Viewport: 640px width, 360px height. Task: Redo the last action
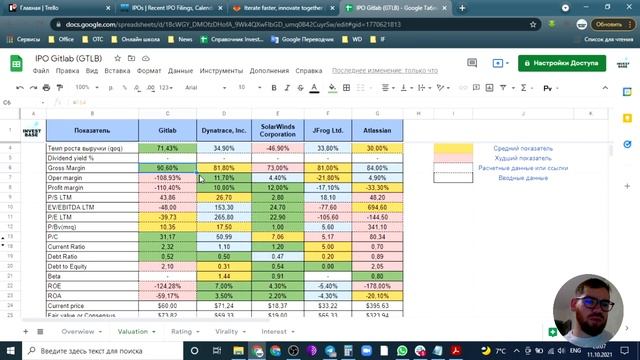pos(33,88)
